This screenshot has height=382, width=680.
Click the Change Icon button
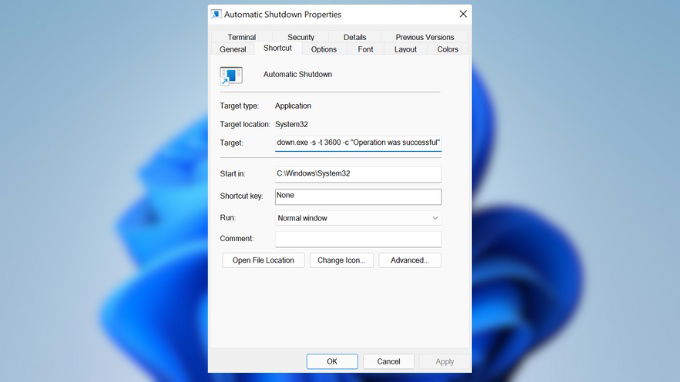click(341, 260)
